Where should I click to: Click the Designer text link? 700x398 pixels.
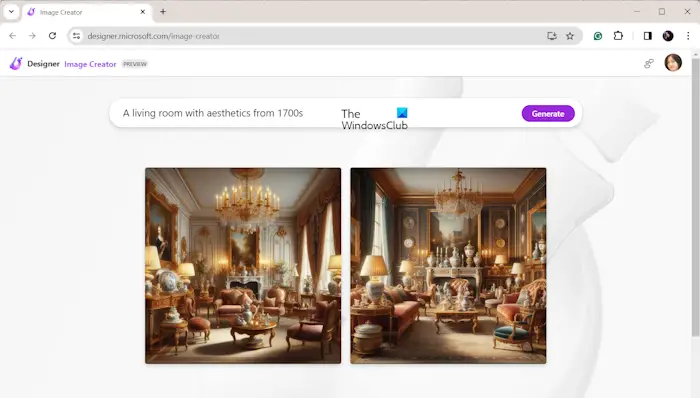click(43, 64)
